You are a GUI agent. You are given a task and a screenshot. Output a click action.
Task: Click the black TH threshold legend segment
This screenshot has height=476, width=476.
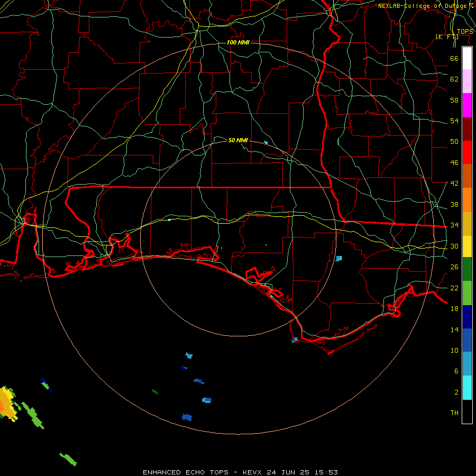coord(467,411)
